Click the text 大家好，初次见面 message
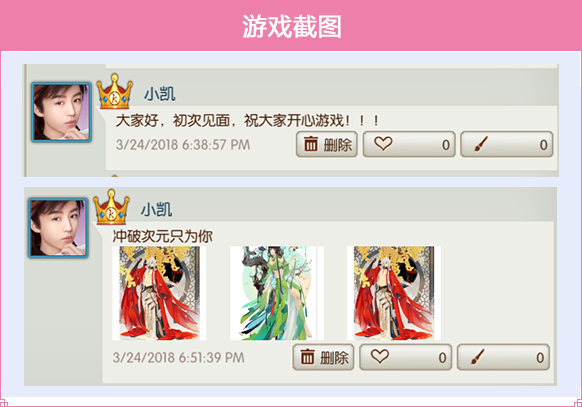This screenshot has width=582, height=407. coord(247,121)
